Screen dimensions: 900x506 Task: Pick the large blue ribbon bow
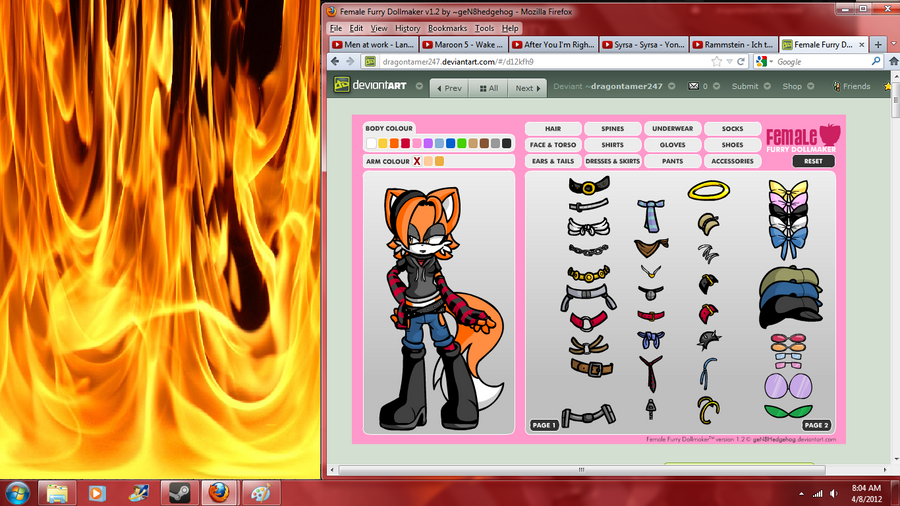788,242
